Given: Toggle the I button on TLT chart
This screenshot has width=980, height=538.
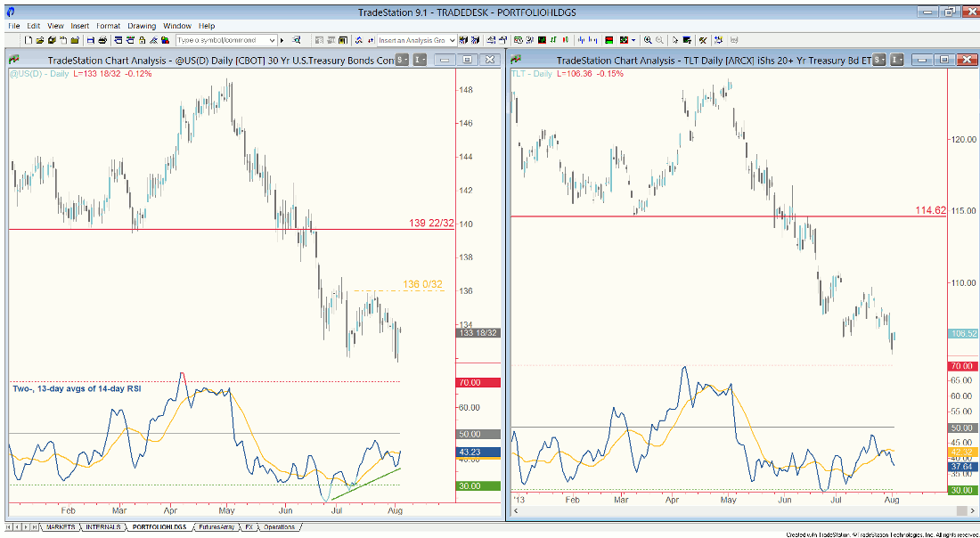Looking at the screenshot, I should point(896,59).
